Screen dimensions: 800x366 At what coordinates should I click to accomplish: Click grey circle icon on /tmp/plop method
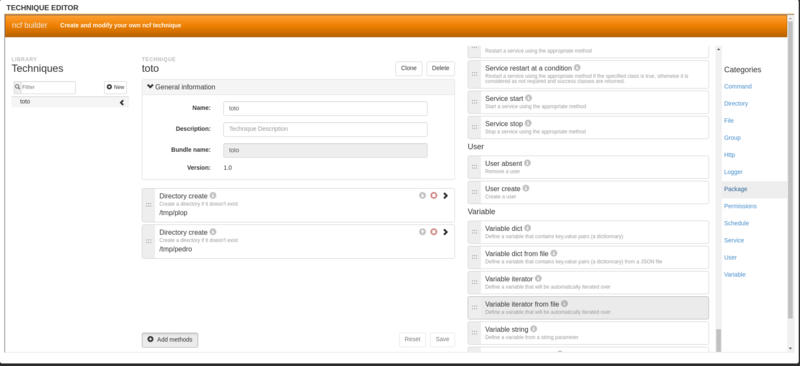pos(422,196)
